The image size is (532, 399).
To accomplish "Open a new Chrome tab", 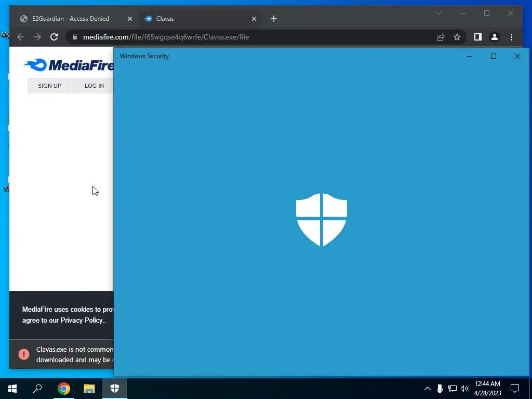I will (x=274, y=19).
